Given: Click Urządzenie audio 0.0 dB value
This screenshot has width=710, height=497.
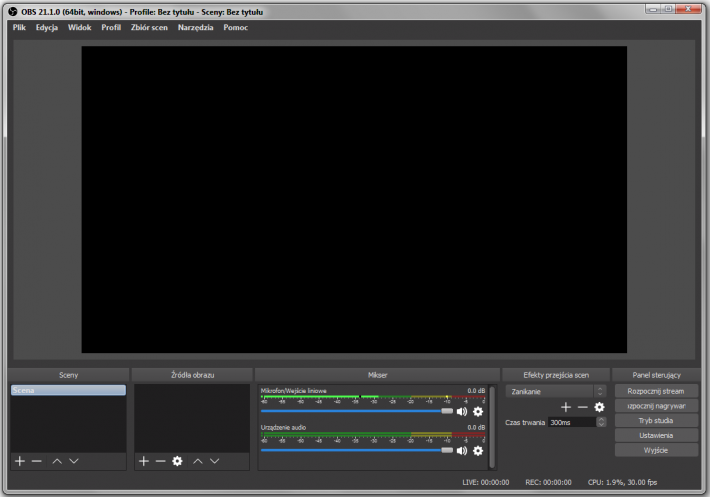Looking at the screenshot, I should click(x=476, y=427).
